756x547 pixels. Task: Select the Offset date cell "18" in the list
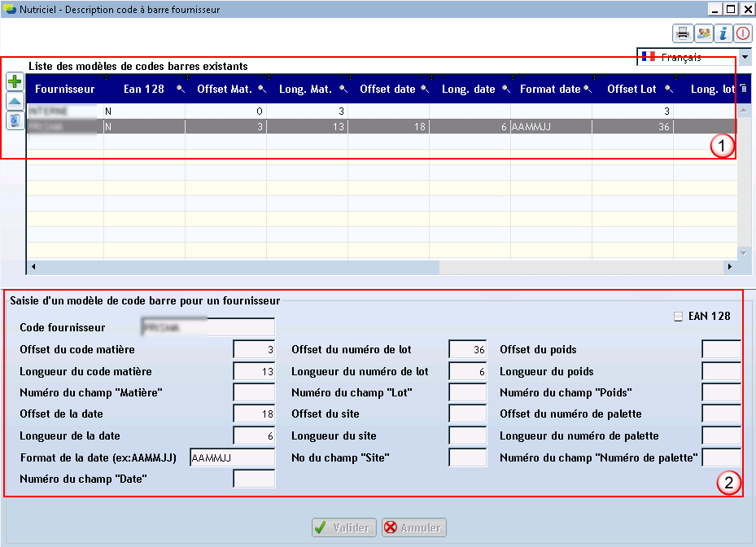click(389, 126)
